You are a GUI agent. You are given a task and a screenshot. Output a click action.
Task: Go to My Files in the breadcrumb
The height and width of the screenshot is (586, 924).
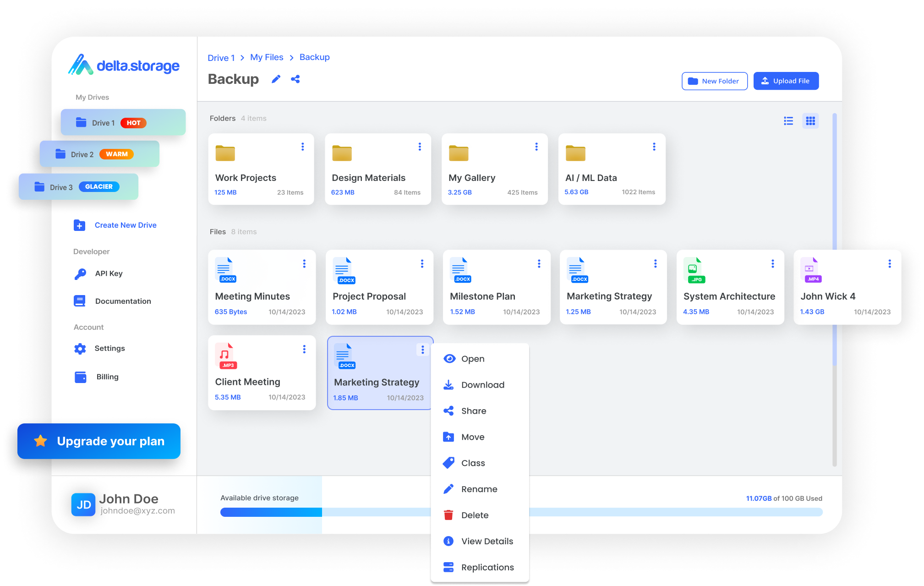click(267, 57)
